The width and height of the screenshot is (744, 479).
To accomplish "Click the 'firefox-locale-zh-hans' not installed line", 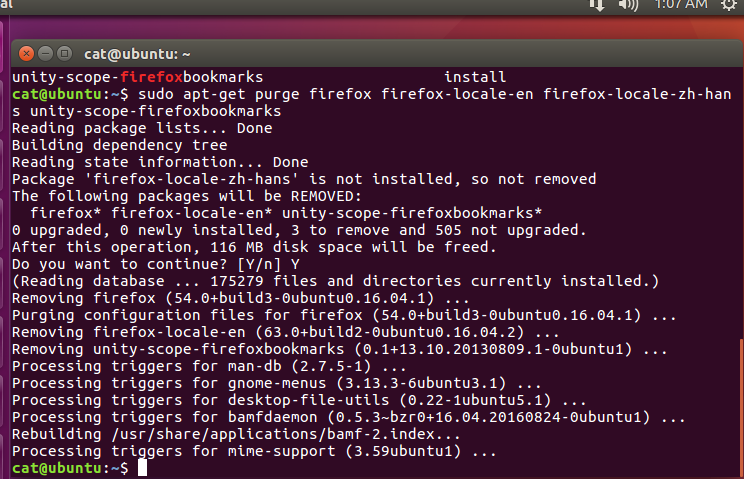I will click(304, 179).
